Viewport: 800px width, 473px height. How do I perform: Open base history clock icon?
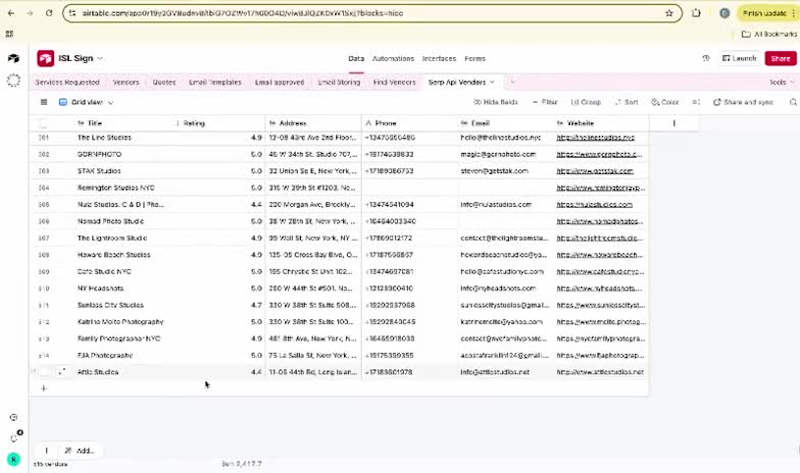tap(706, 58)
